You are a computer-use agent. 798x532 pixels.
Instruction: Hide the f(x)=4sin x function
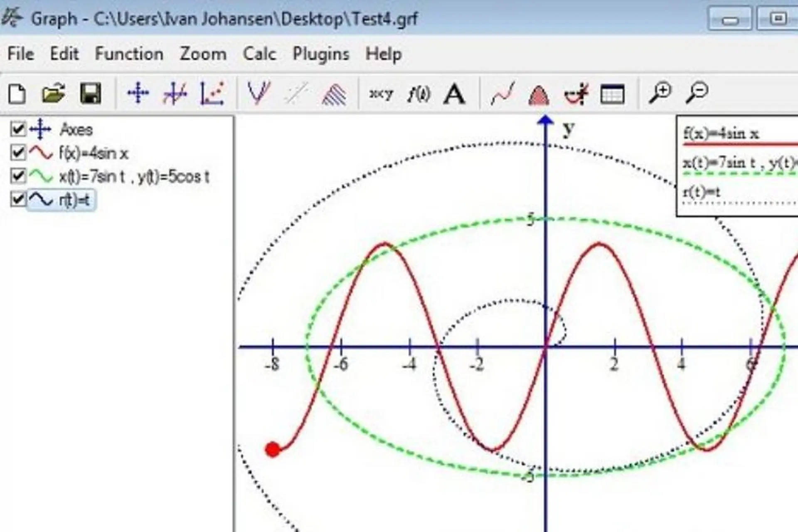tap(18, 153)
